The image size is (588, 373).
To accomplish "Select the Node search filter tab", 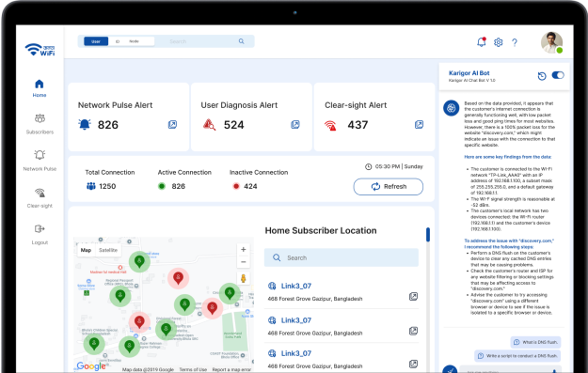I will point(134,41).
